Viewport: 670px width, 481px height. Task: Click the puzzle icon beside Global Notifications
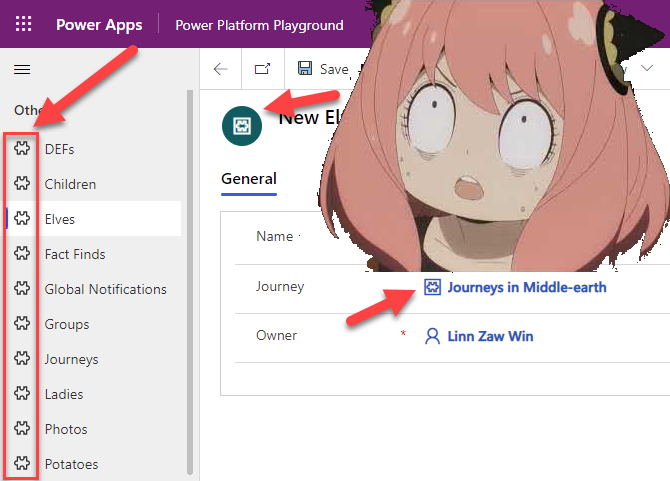pyautogui.click(x=22, y=289)
